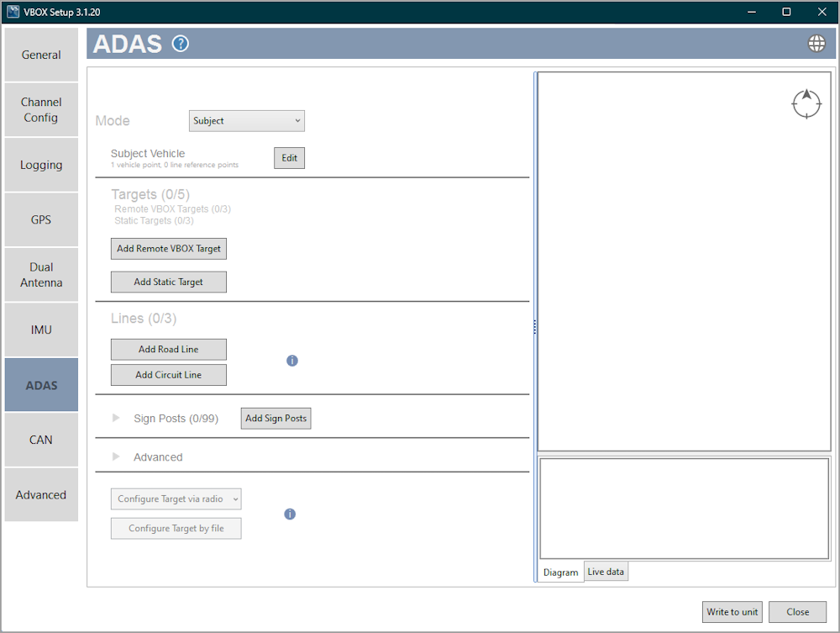This screenshot has width=840, height=633.
Task: Open the Mode dropdown set to Subject
Action: click(246, 120)
